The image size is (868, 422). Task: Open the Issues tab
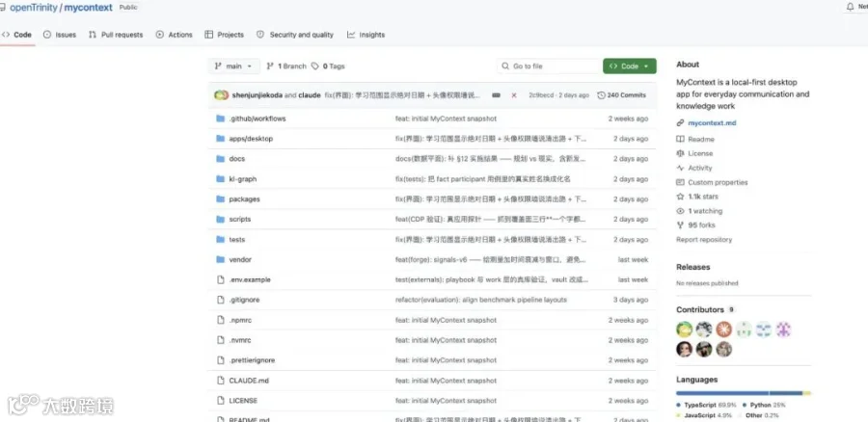59,35
